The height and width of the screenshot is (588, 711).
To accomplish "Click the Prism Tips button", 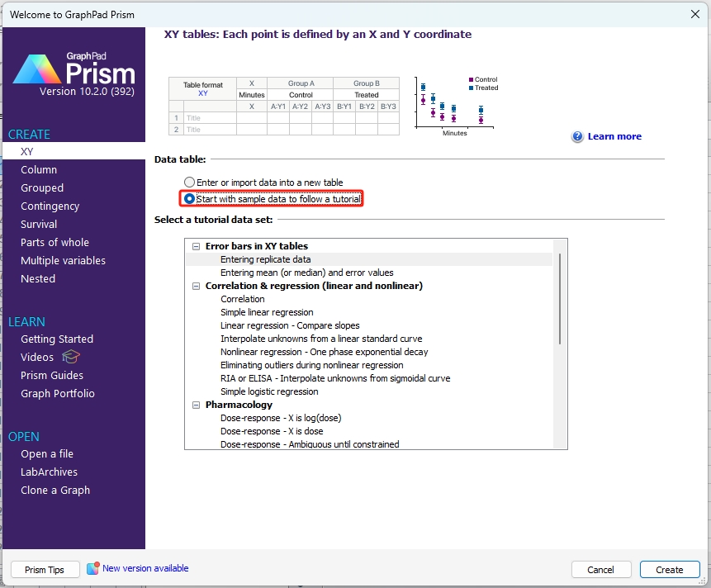I will (x=45, y=569).
